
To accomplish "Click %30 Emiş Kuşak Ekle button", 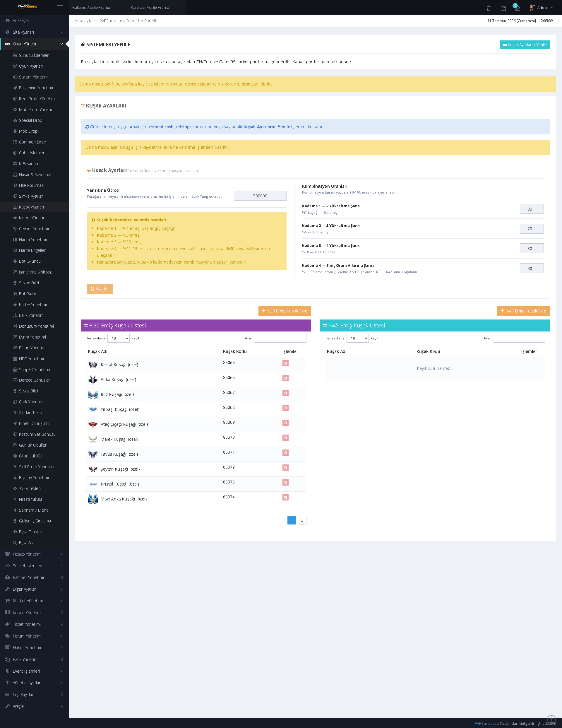I will [285, 311].
